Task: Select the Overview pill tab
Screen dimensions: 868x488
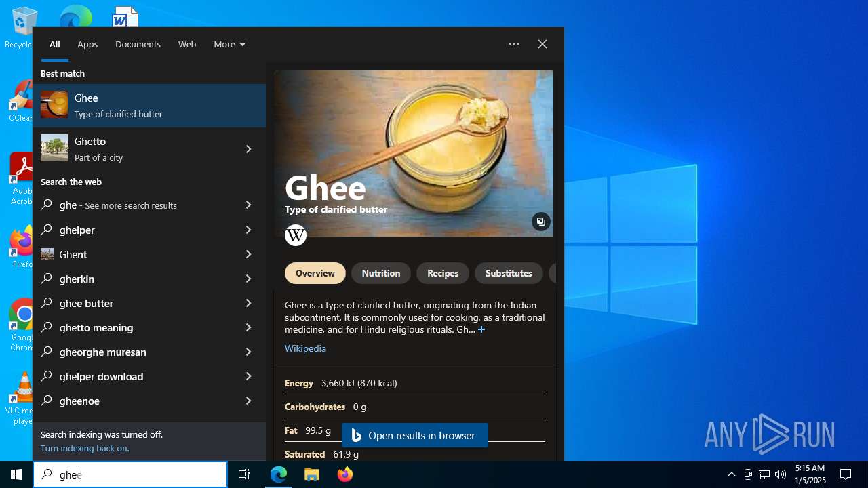Action: coord(315,273)
